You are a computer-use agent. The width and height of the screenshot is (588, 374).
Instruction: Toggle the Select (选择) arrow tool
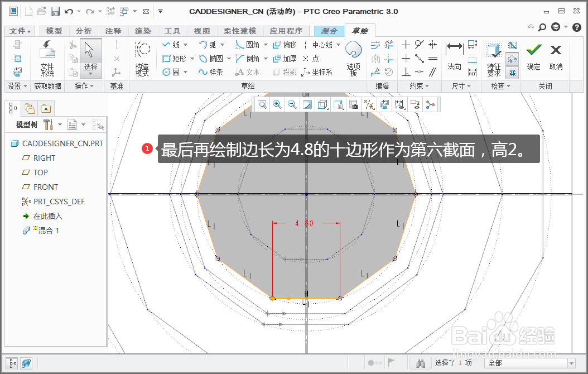click(x=90, y=58)
